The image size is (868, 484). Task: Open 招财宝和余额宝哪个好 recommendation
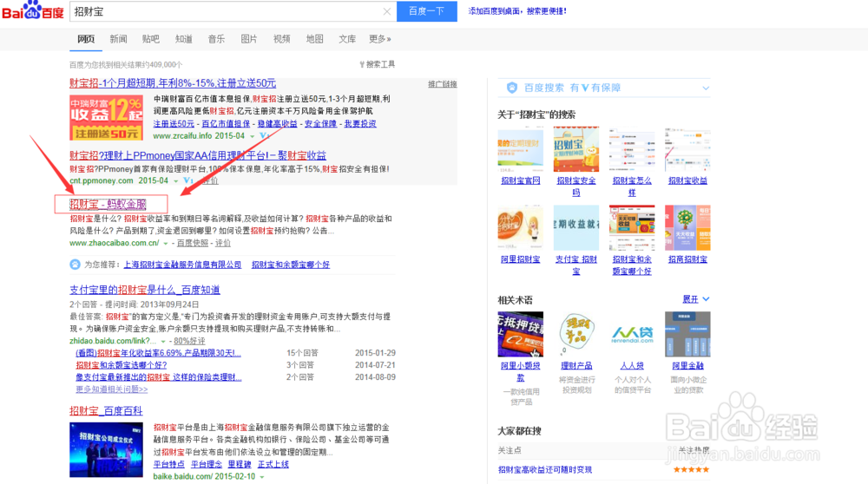click(x=291, y=265)
